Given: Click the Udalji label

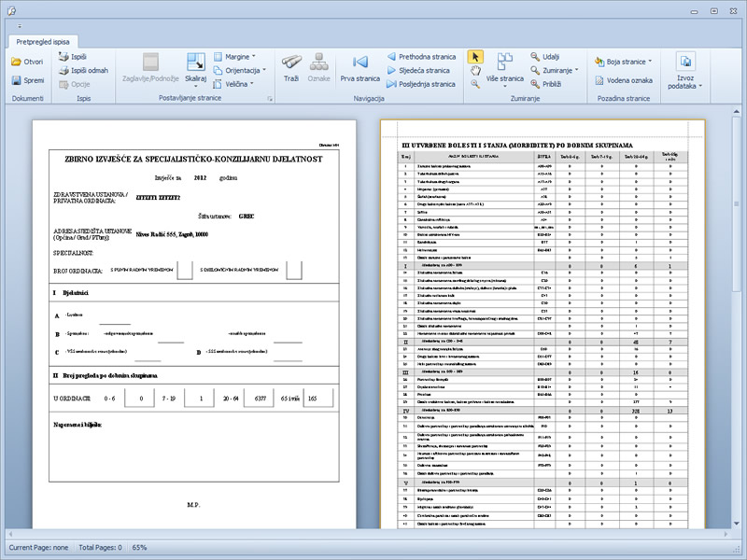Looking at the screenshot, I should [x=551, y=57].
